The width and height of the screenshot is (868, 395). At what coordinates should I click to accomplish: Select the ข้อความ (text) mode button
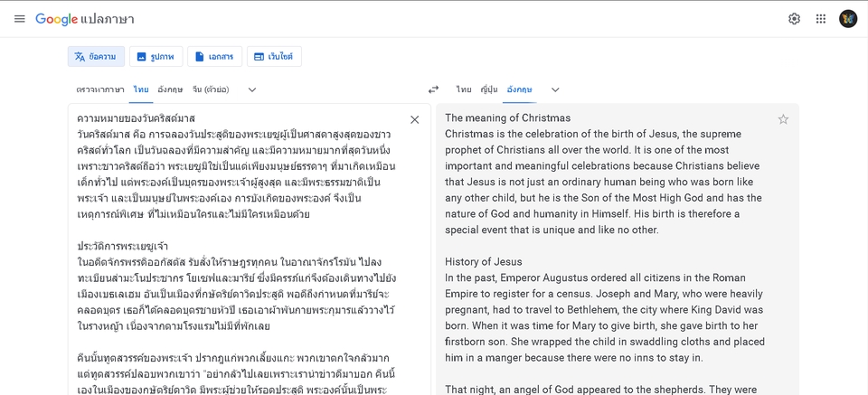click(x=97, y=56)
